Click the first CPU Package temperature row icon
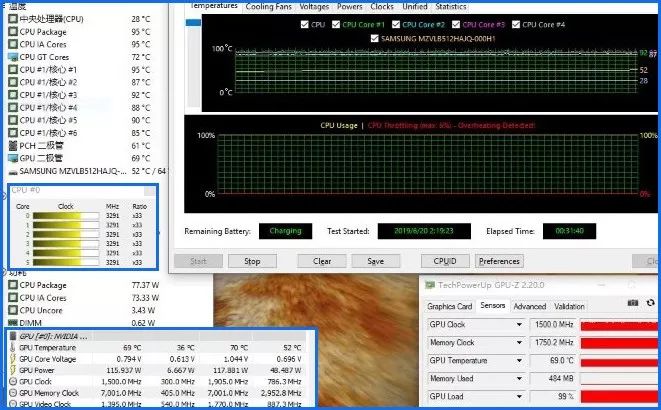This screenshot has width=661, height=410. [x=13, y=32]
